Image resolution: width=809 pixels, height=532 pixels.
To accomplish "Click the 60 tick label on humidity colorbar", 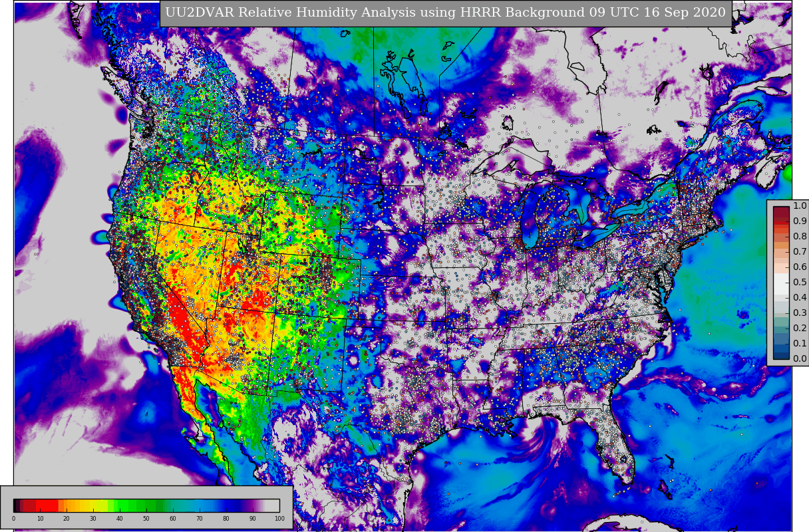I will (173, 519).
